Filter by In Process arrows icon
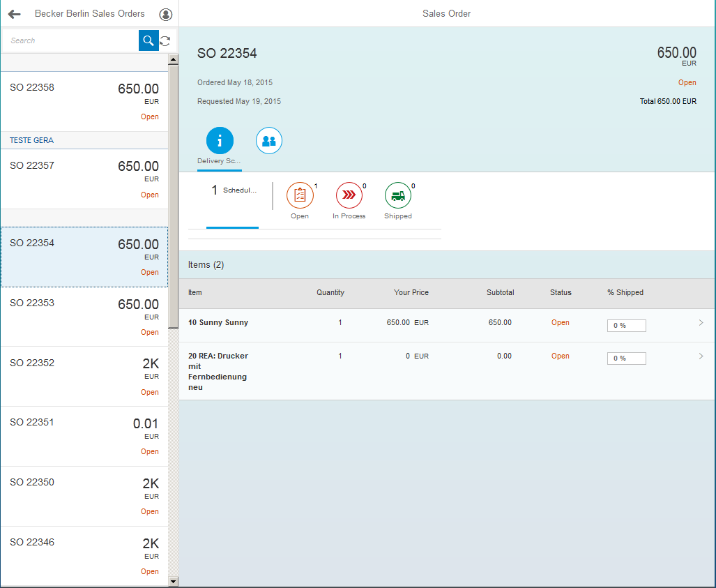Screen dimensions: 716x588 pyautogui.click(x=349, y=196)
